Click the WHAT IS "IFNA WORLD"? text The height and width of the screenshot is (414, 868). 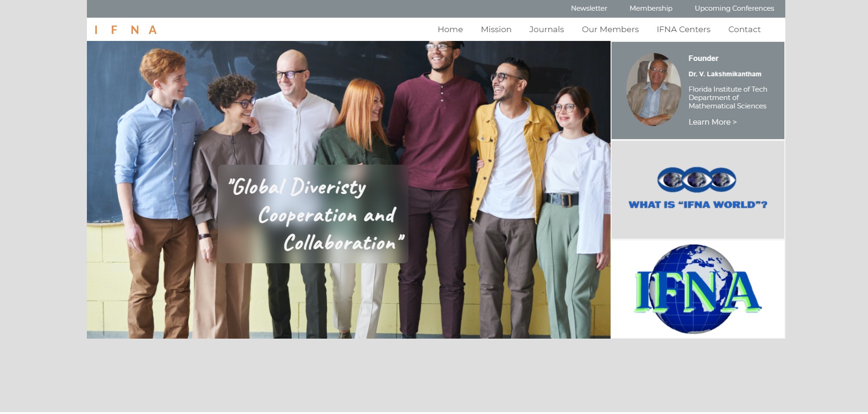tap(697, 205)
